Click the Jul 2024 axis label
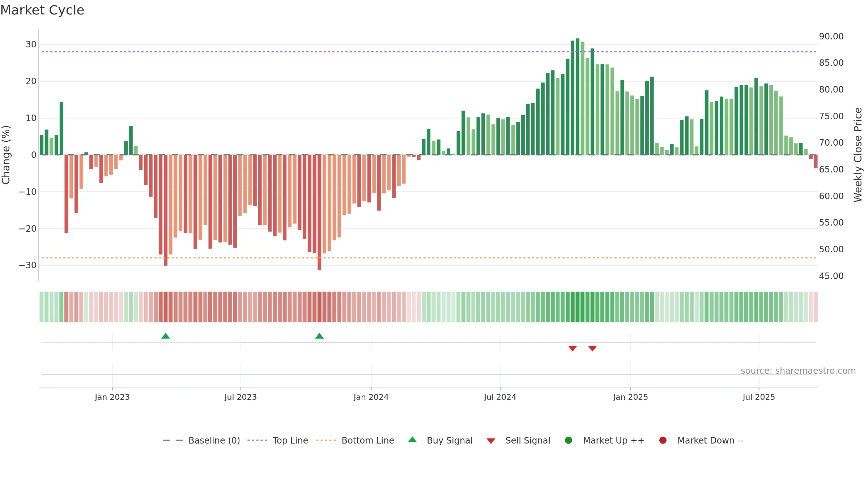 pos(500,397)
